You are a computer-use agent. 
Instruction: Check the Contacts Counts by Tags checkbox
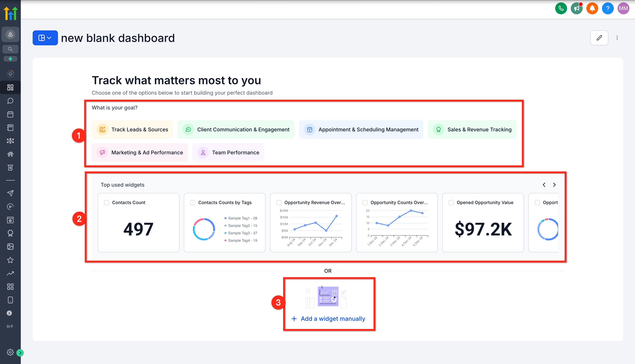coord(193,202)
